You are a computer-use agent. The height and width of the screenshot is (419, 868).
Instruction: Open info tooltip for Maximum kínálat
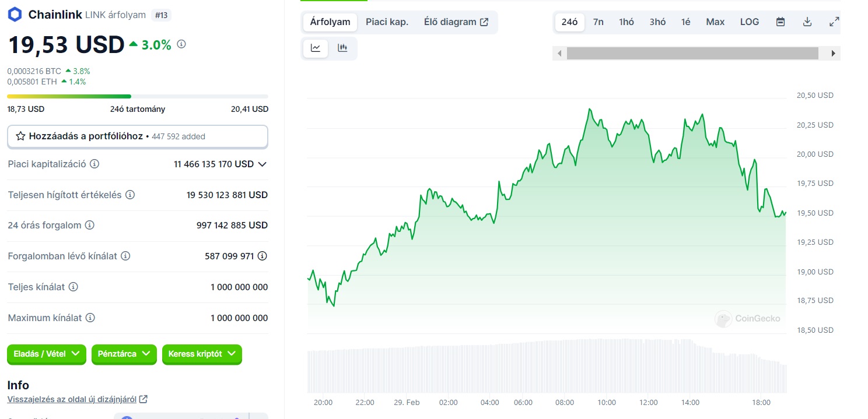(90, 318)
